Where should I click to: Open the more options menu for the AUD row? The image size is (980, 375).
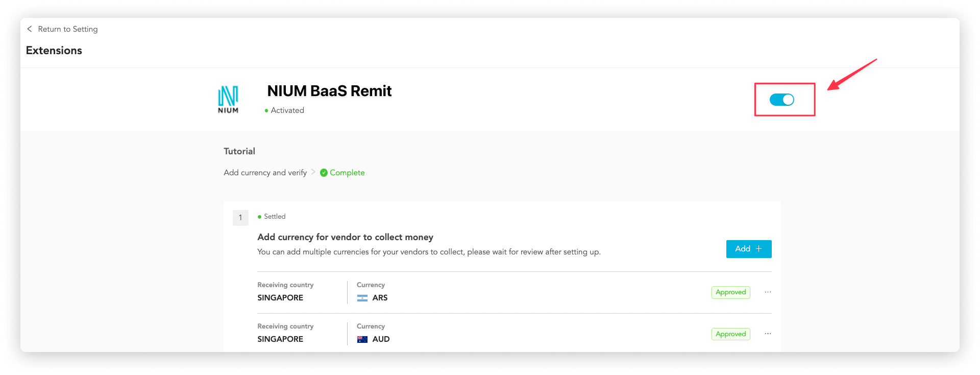point(768,334)
